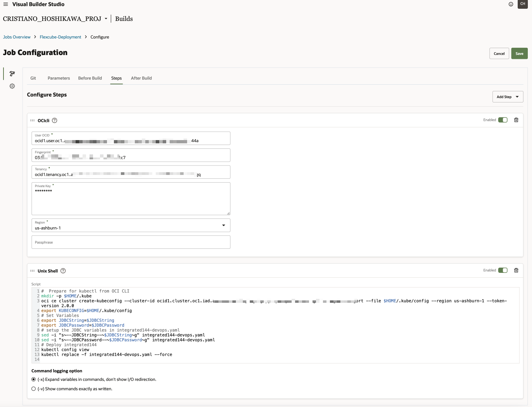
Task: Open the CH user avatar
Action: tap(522, 4)
